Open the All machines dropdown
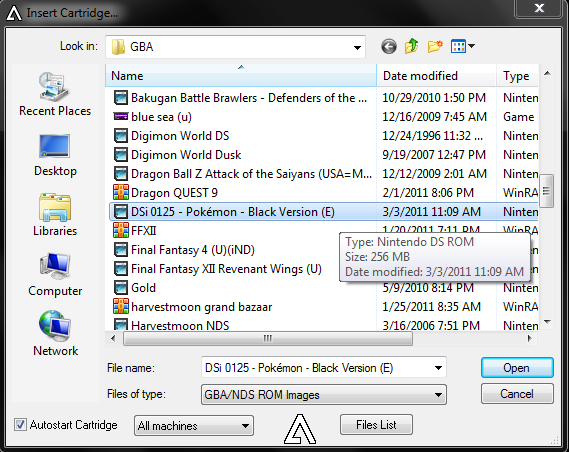 coord(194,425)
